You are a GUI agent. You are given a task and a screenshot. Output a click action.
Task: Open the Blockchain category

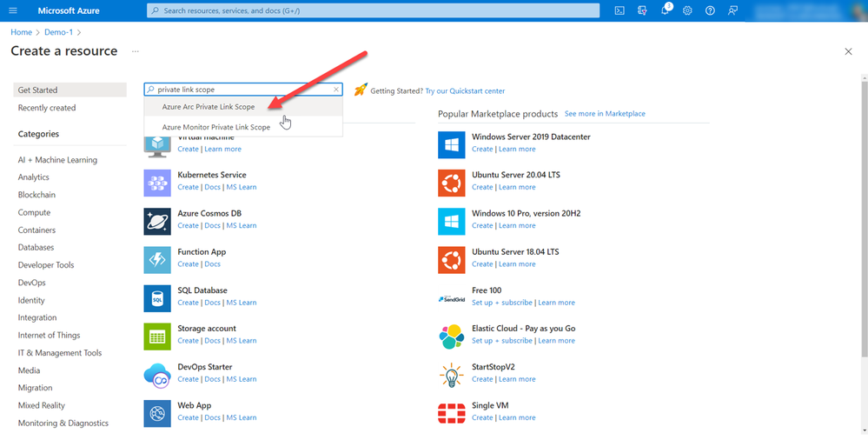pos(36,195)
